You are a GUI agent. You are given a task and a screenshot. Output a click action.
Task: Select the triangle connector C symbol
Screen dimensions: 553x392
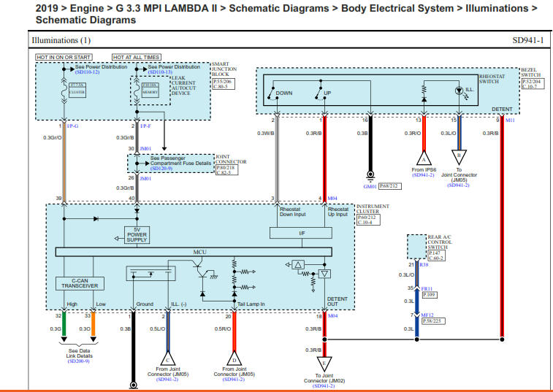(167, 359)
